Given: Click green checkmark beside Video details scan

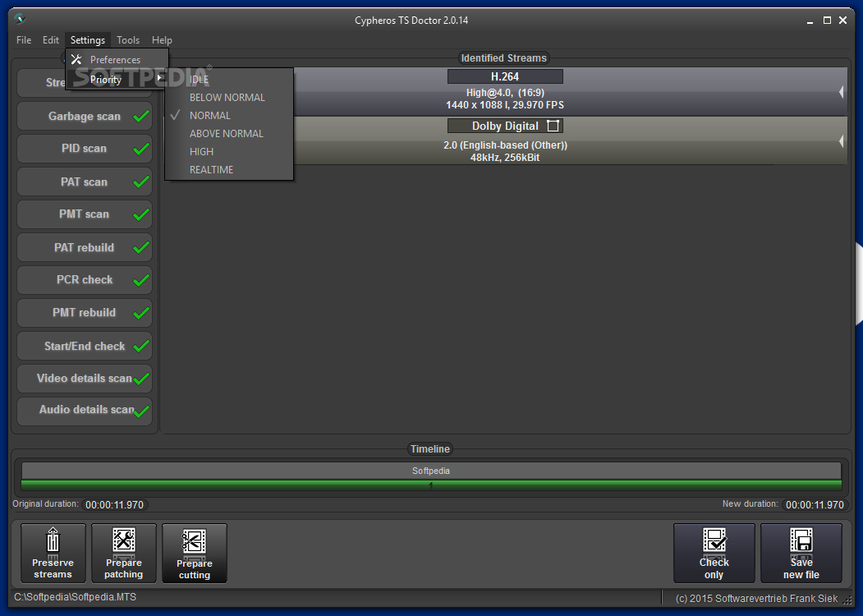Looking at the screenshot, I should 141,379.
